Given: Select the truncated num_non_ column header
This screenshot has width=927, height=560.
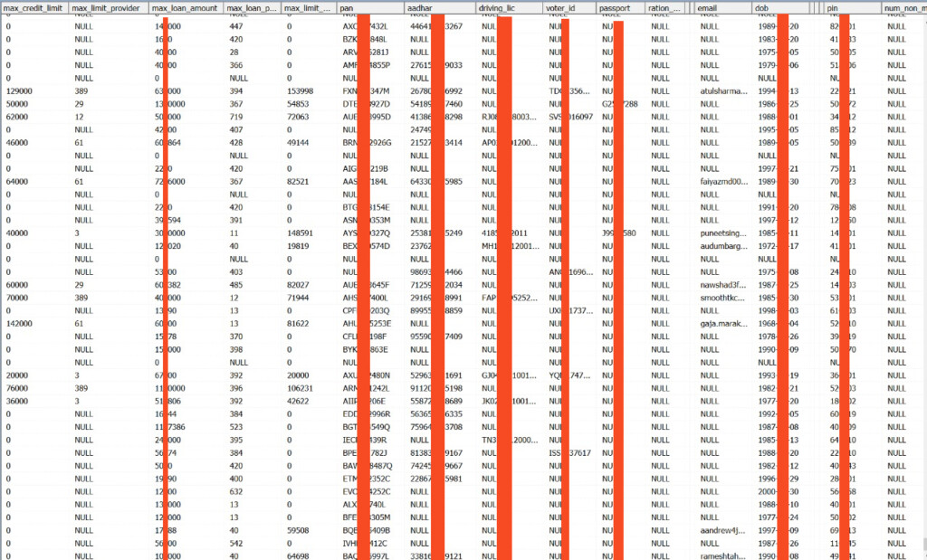Looking at the screenshot, I should (904, 8).
